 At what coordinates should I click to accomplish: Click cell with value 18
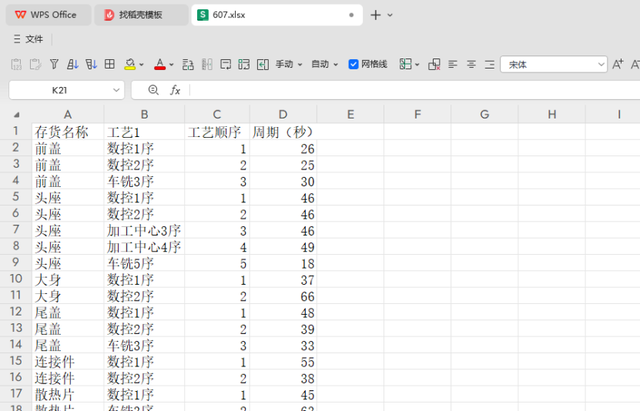point(283,263)
